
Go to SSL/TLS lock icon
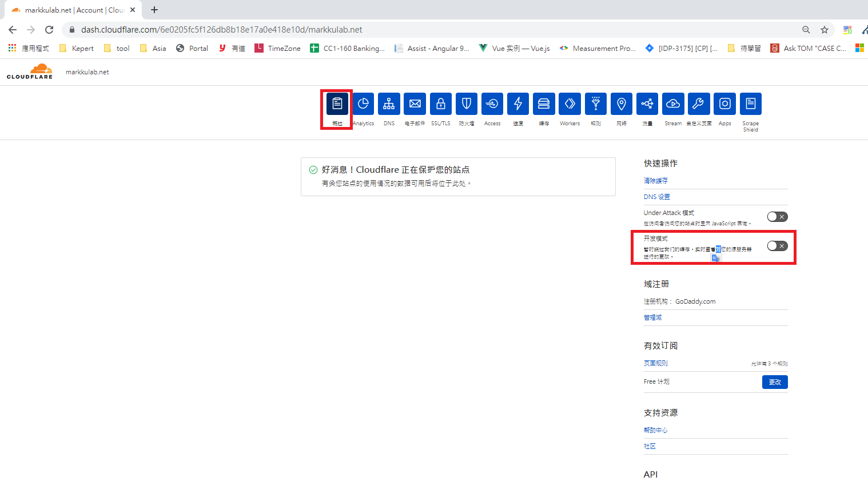coord(440,104)
